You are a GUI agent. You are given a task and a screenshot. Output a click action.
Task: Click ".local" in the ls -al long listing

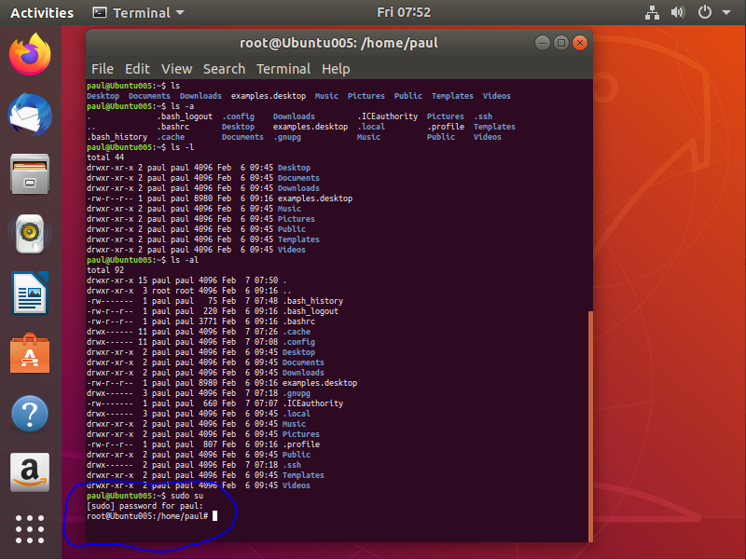tap(297, 414)
